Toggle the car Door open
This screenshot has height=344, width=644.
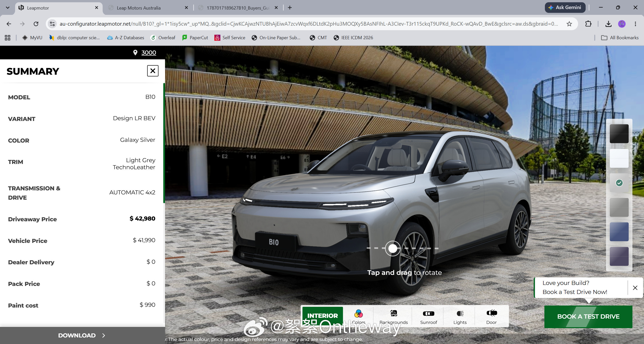[491, 316]
